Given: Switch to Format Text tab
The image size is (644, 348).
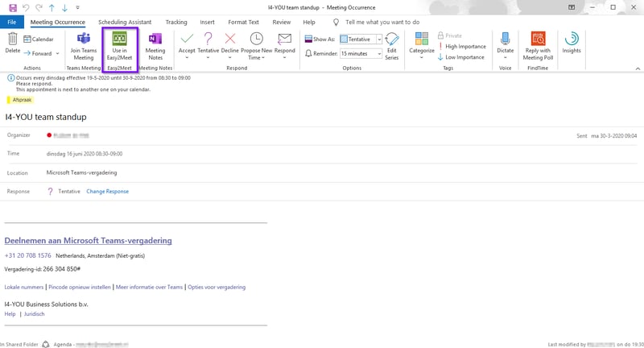Looking at the screenshot, I should click(x=243, y=23).
